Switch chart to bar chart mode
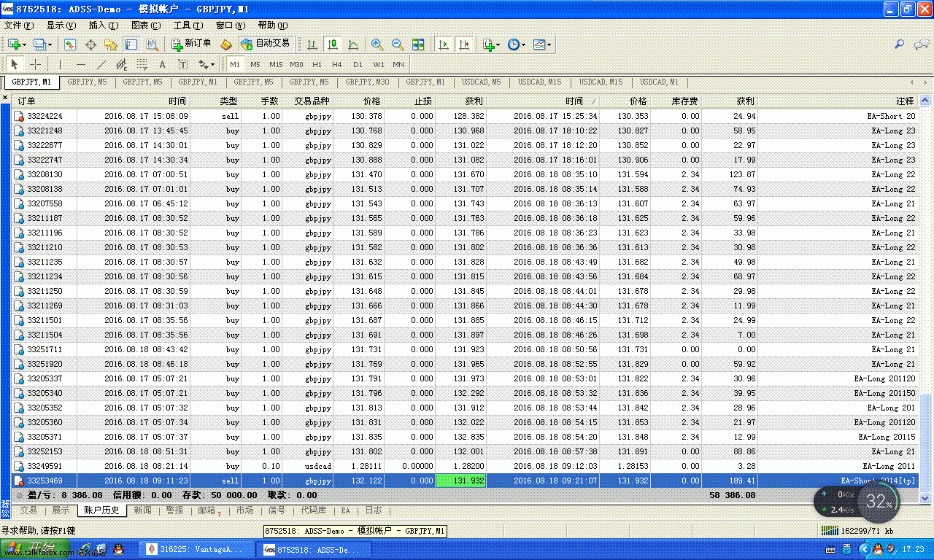934x560 pixels. point(312,44)
